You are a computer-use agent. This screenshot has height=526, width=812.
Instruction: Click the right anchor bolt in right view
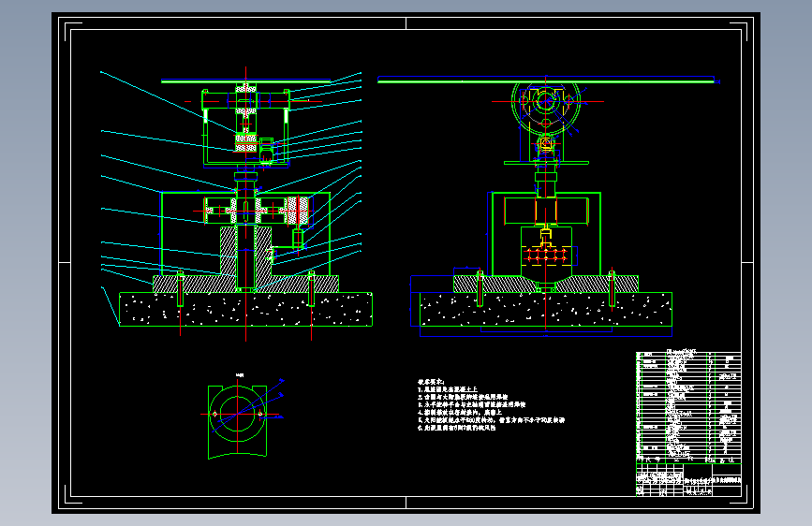tap(612, 289)
